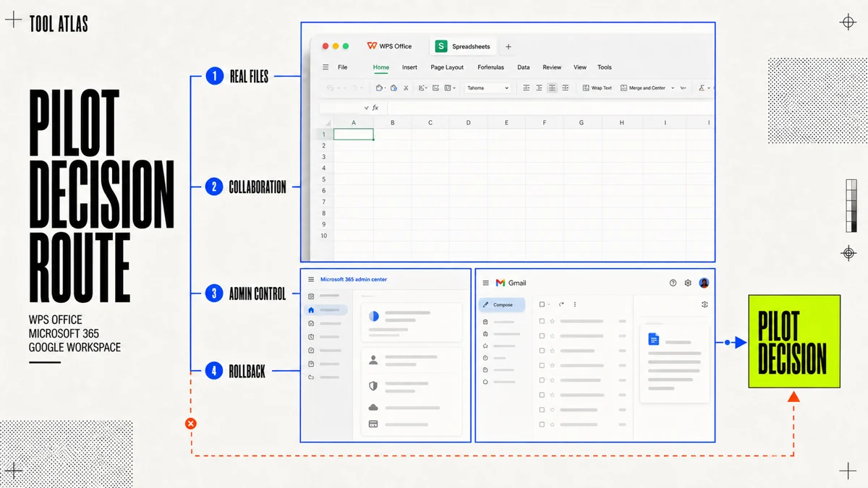Star the first Gmail message row
This screenshot has width=868, height=488.
pyautogui.click(x=552, y=321)
